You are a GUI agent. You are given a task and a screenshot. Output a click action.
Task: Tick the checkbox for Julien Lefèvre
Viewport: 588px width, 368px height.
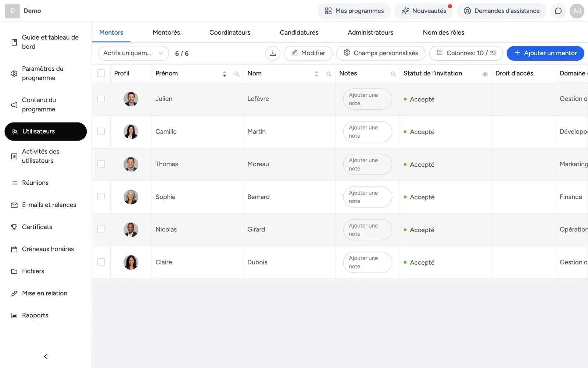click(101, 99)
